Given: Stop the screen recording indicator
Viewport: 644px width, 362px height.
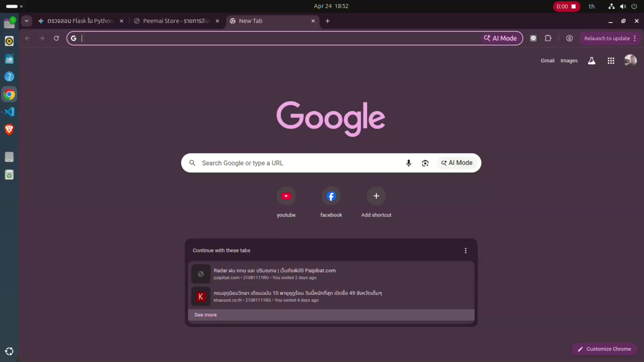Looking at the screenshot, I should (x=567, y=6).
